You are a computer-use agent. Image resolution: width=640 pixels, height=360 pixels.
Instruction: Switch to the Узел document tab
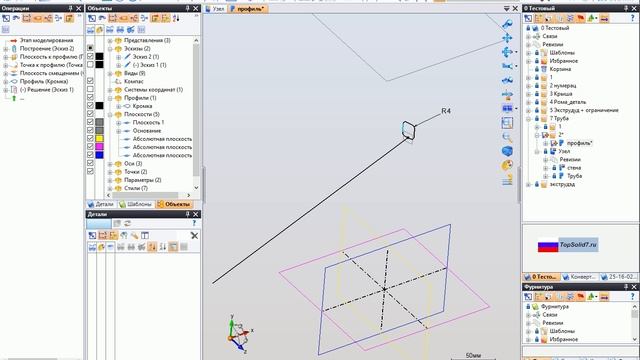[x=215, y=9]
